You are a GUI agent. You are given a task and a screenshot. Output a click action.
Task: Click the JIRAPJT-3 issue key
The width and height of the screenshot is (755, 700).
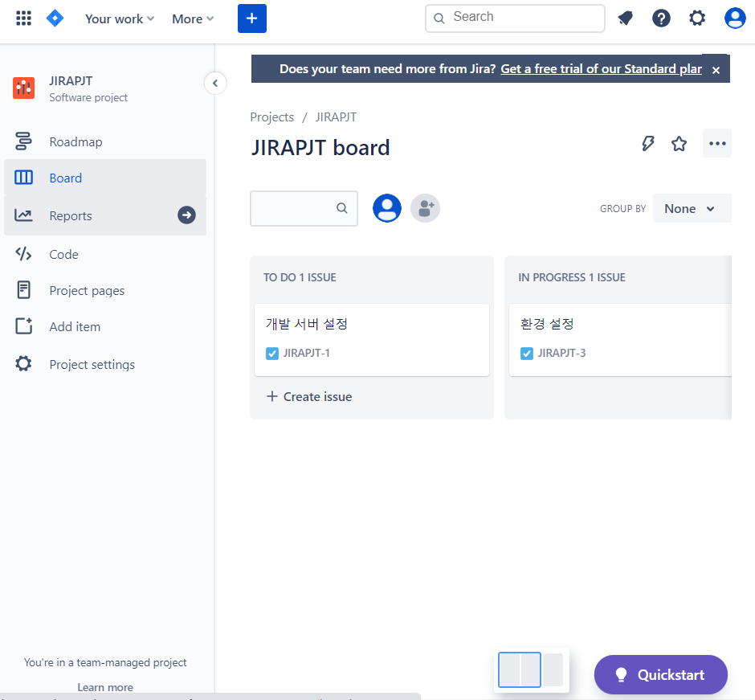[561, 353]
